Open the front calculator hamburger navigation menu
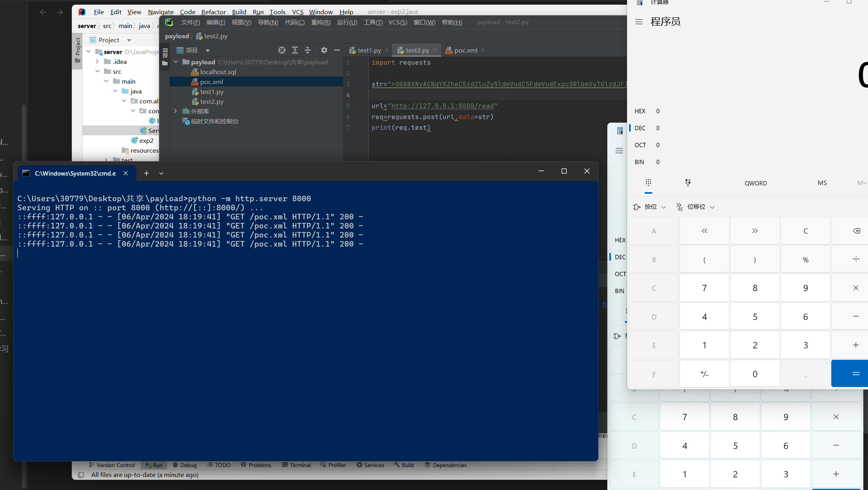Screen dimensions: 868x490 pos(639,22)
